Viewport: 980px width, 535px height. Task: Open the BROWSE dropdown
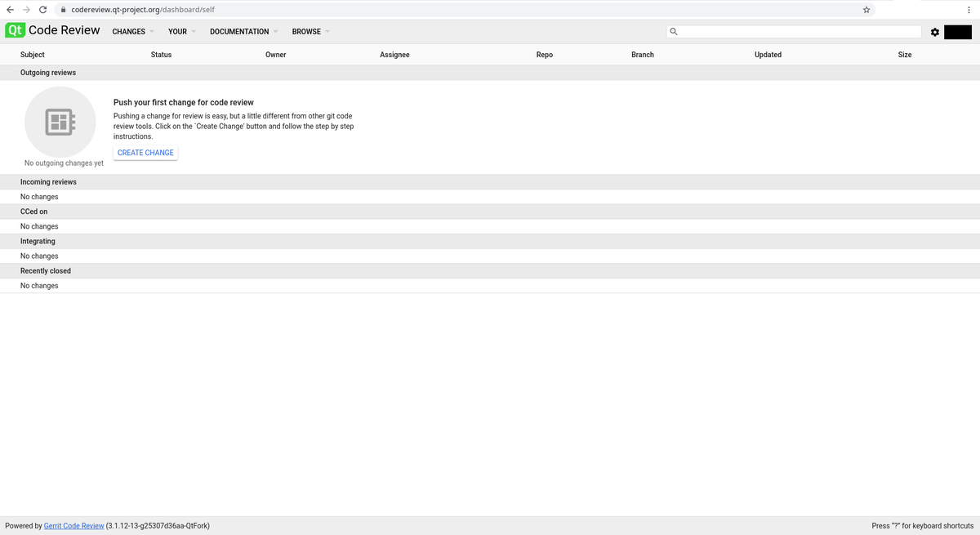(305, 32)
